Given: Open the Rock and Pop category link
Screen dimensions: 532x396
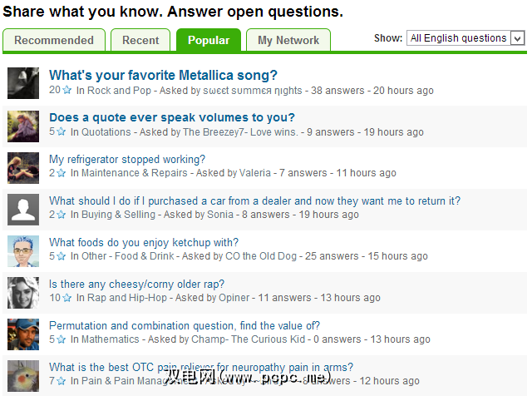Looking at the screenshot, I should pos(121,91).
